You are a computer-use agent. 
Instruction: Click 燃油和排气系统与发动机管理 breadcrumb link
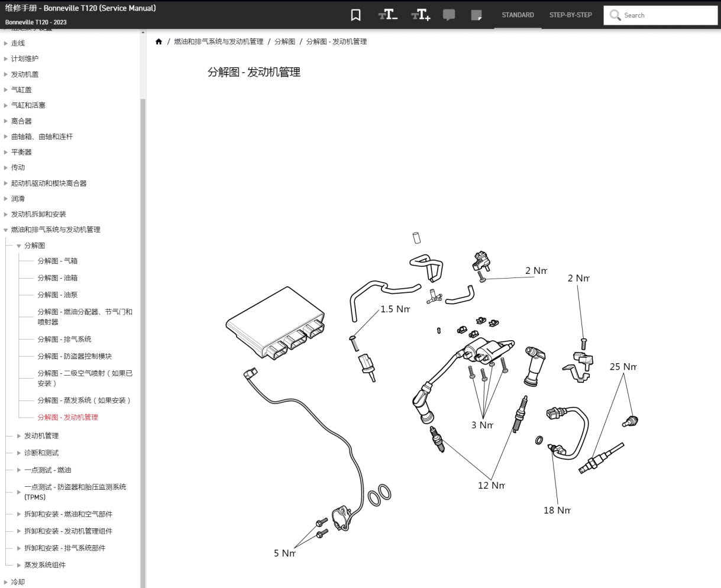(218, 41)
